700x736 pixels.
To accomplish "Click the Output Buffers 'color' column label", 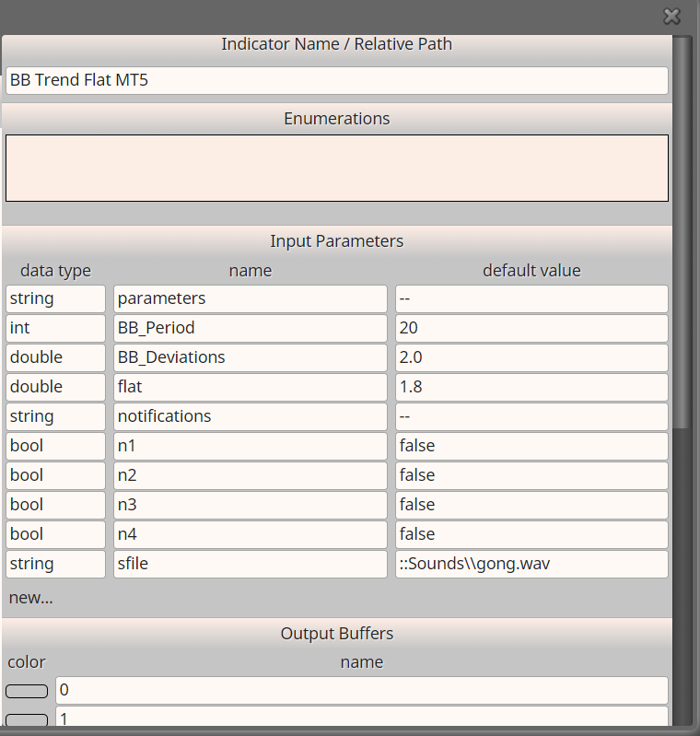I will coord(27,662).
